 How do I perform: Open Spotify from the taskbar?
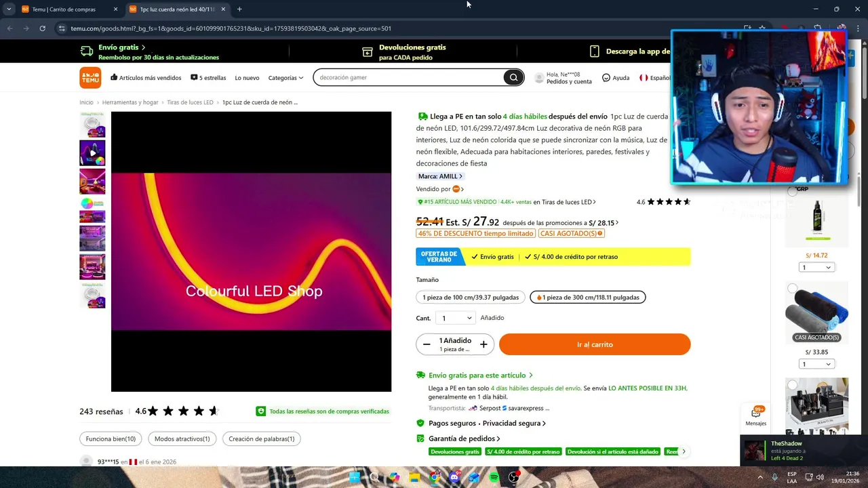494,477
